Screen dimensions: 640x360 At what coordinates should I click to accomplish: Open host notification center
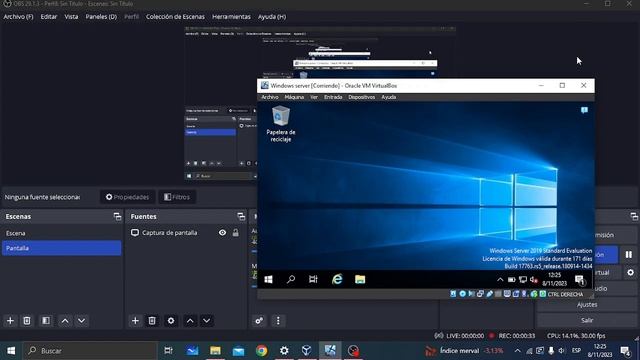[625, 351]
